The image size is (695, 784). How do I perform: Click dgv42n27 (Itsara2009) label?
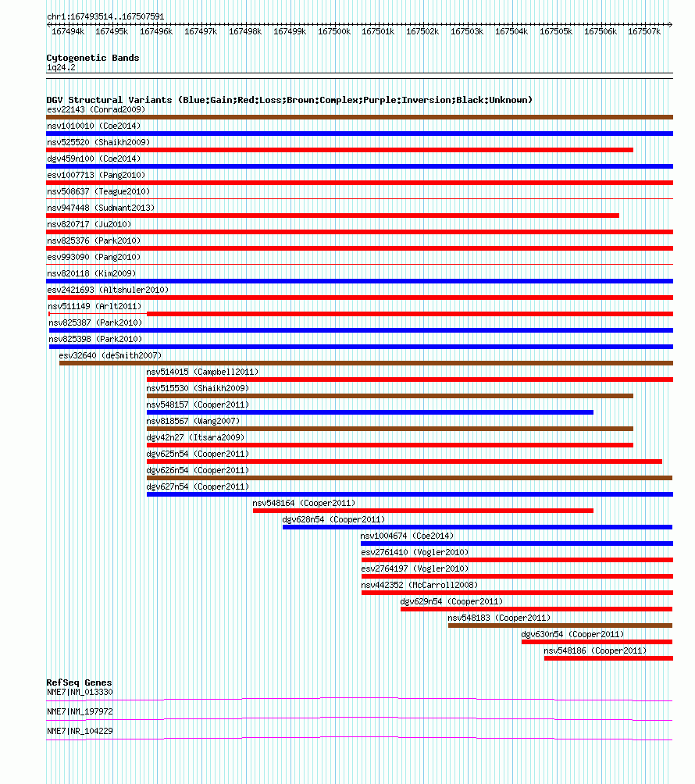click(x=195, y=437)
